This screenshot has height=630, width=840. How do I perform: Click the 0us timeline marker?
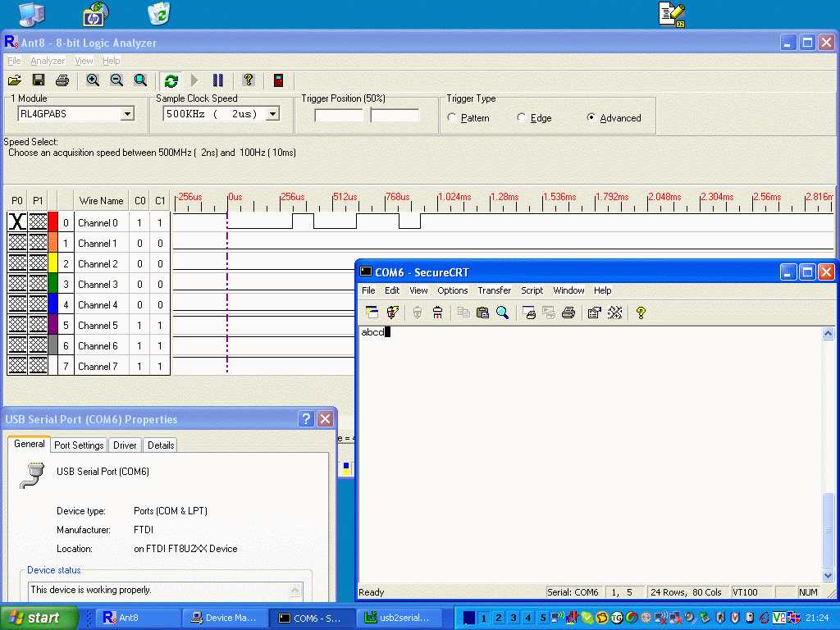[235, 197]
